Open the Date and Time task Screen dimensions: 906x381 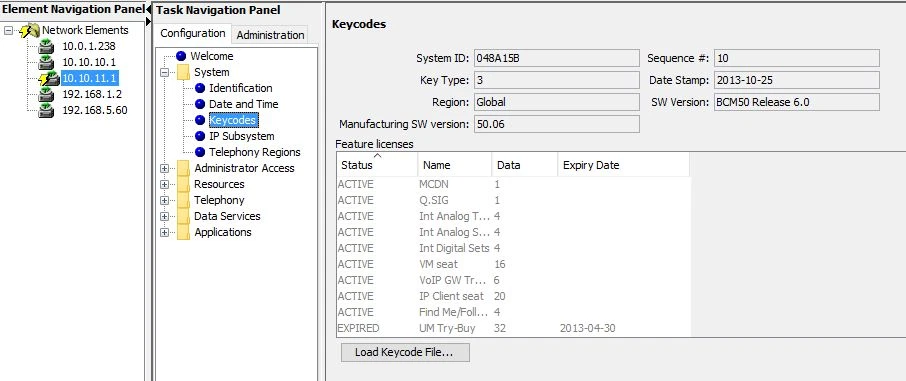click(x=243, y=104)
